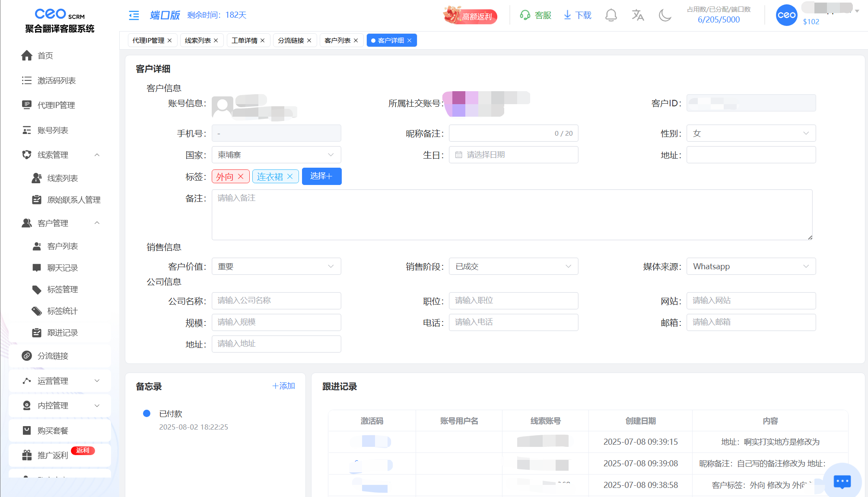The width and height of the screenshot is (868, 497).
Task: Click the +添加 memo link
Action: pyautogui.click(x=283, y=386)
